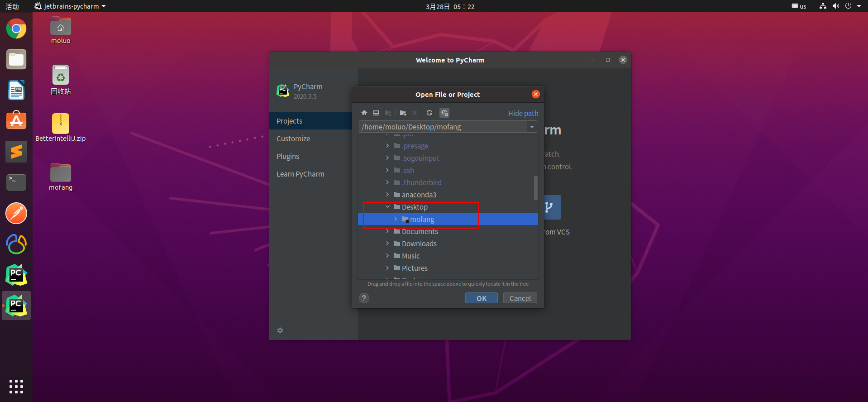Open help with question mark button

pos(364,298)
